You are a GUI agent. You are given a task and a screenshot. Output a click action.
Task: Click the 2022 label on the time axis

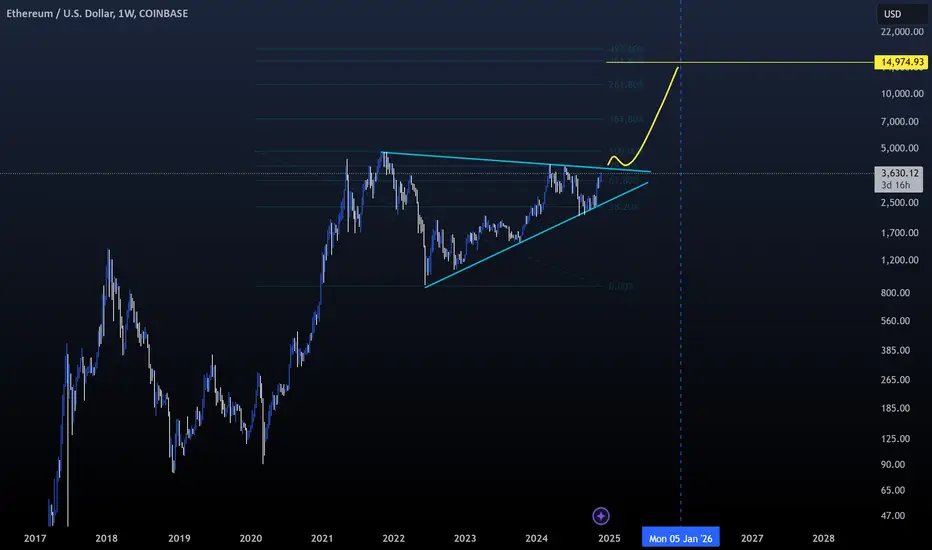point(393,538)
